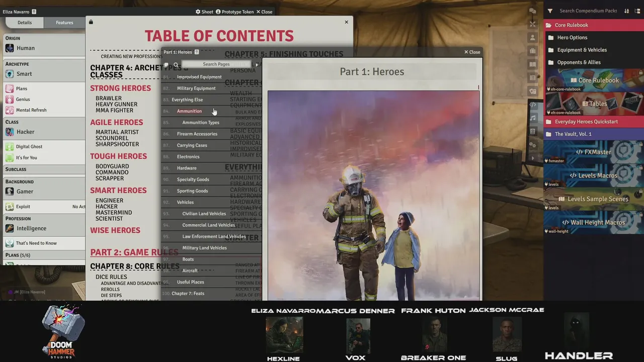
Task: Click the document ID icon beside Part 1: Heroes
Action: tap(197, 52)
